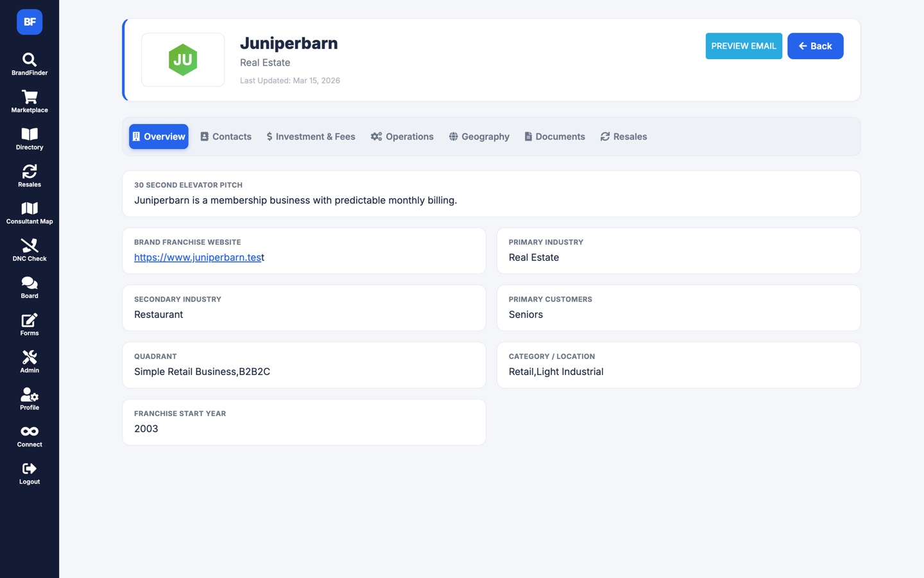The width and height of the screenshot is (924, 578).
Task: View Profile settings
Action: click(30, 399)
